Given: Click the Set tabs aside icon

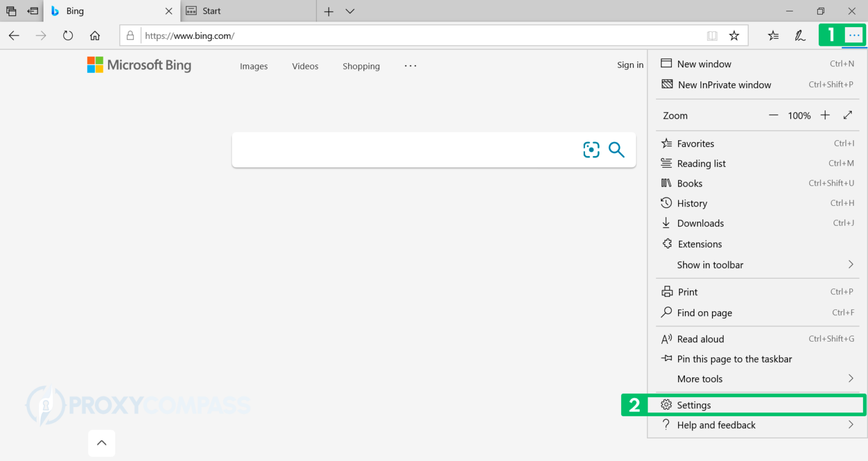Looking at the screenshot, I should point(11,10).
